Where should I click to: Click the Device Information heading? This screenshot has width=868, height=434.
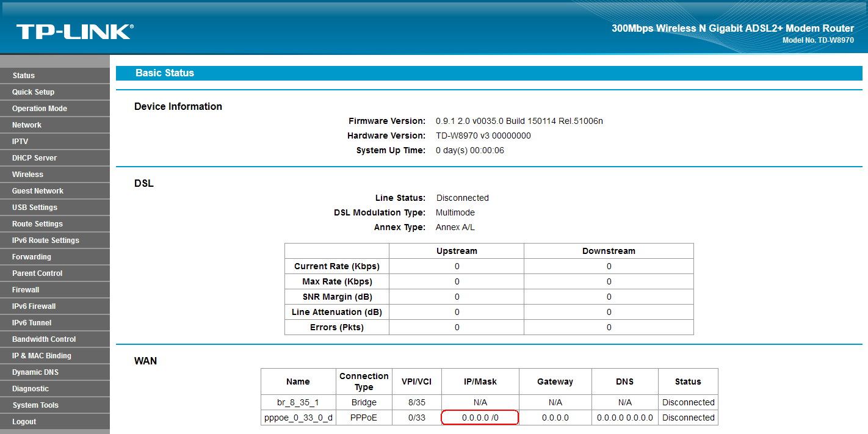[x=178, y=106]
